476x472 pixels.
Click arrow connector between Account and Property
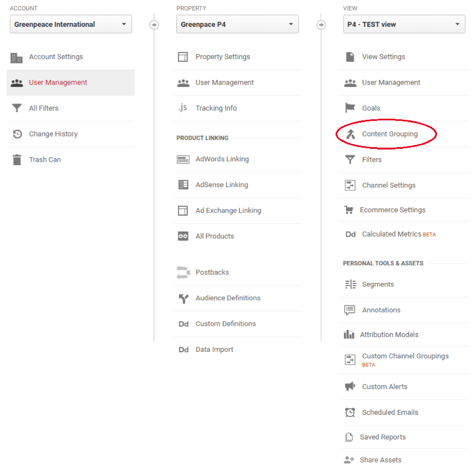[154, 25]
